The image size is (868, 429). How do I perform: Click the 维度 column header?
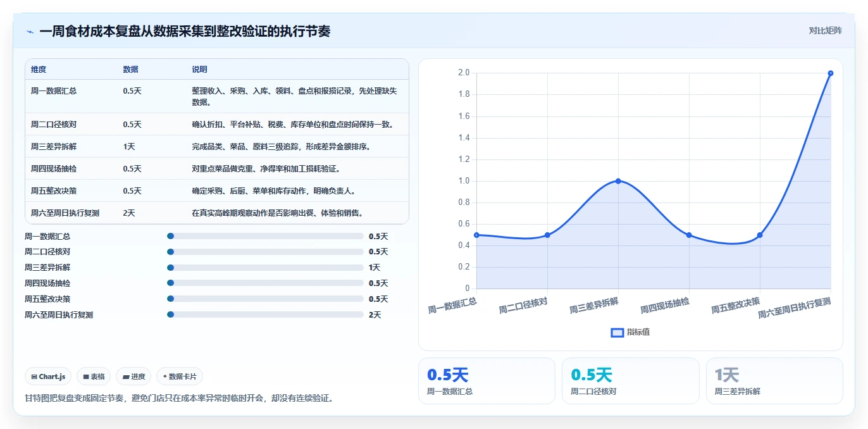pyautogui.click(x=39, y=70)
